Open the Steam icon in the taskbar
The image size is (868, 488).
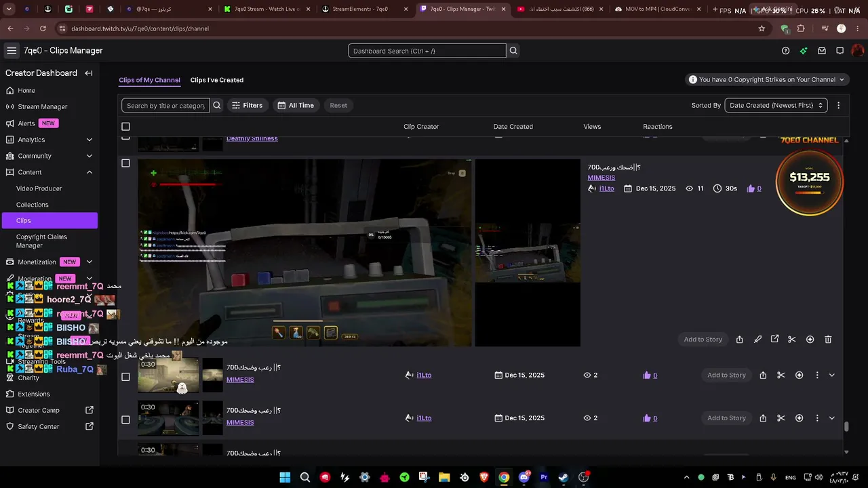[564, 477]
